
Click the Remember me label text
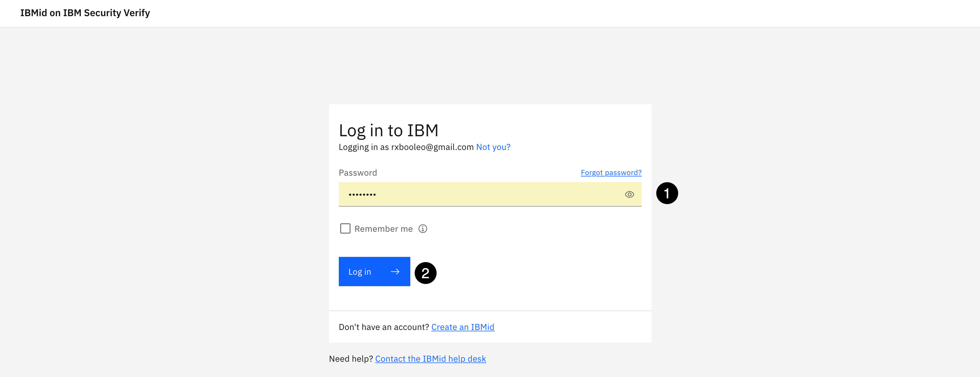(383, 229)
